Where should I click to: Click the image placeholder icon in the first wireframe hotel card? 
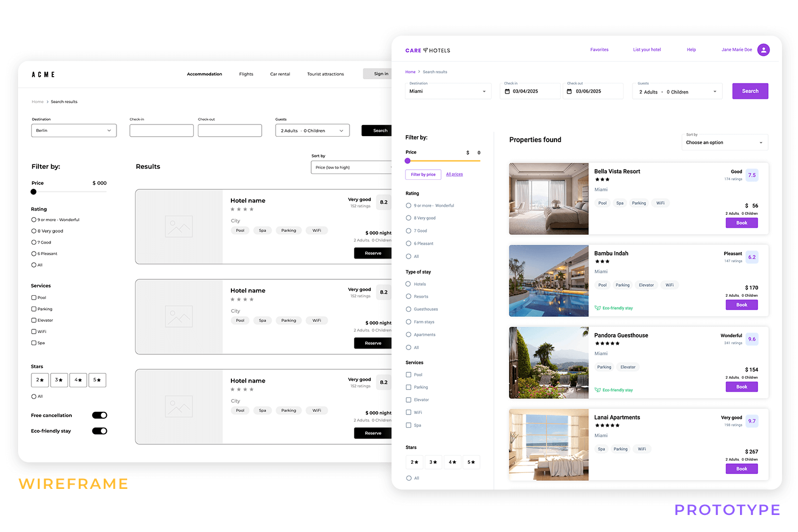click(179, 227)
